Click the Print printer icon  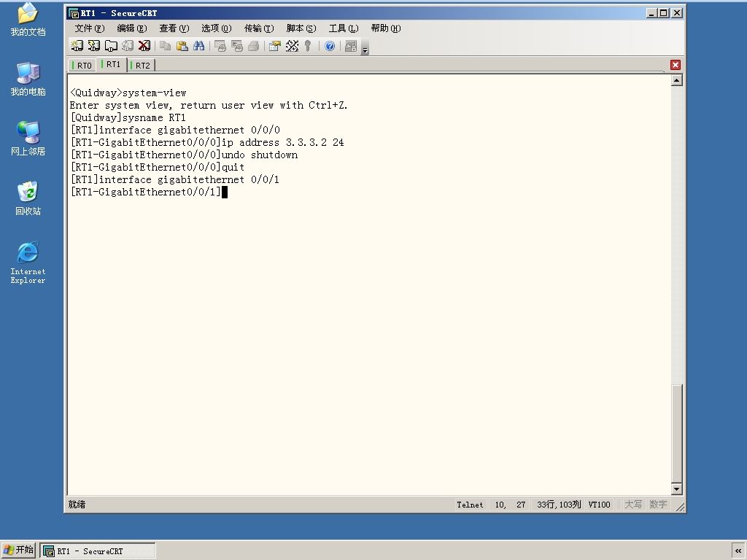point(253,46)
